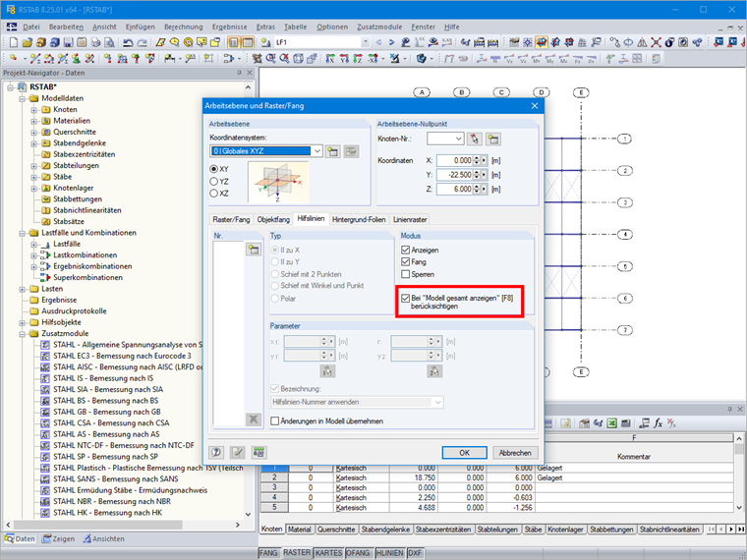Image resolution: width=747 pixels, height=560 pixels.
Task: Click the fx formula icon in table toolbar
Action: [658, 423]
